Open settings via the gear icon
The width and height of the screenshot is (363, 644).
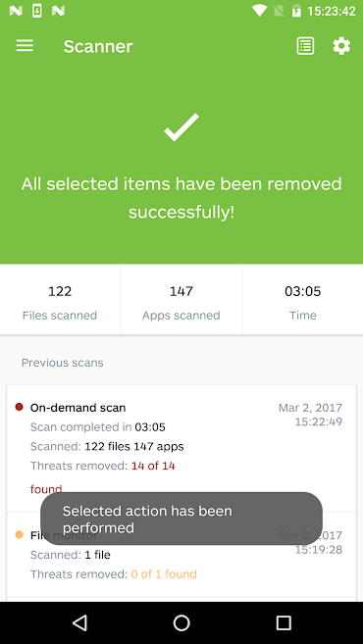pyautogui.click(x=341, y=46)
